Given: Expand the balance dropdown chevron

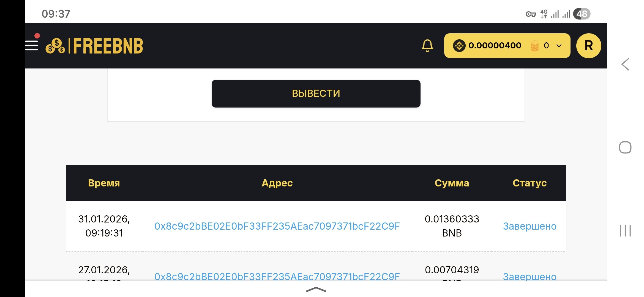Looking at the screenshot, I should click(559, 46).
